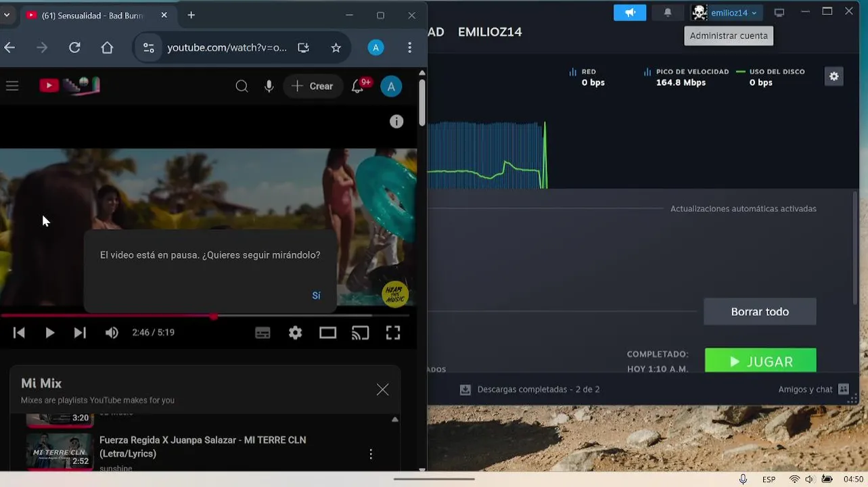Open system volume tray icon
Image resolution: width=868 pixels, height=487 pixels.
click(x=810, y=479)
